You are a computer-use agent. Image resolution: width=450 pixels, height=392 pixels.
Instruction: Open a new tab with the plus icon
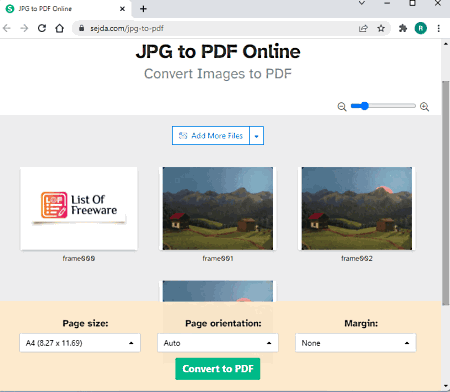click(143, 9)
